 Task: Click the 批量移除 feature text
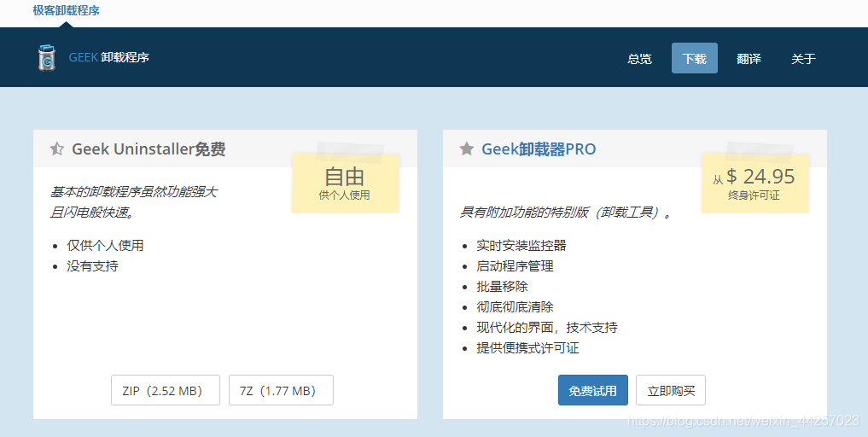click(x=502, y=286)
